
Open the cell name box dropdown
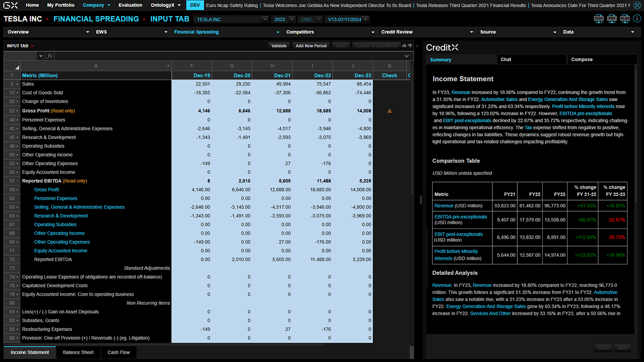(x=41, y=56)
